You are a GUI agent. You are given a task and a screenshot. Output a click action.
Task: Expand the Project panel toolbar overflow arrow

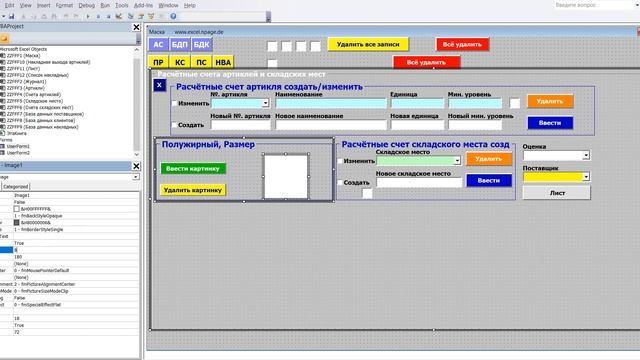point(138,39)
